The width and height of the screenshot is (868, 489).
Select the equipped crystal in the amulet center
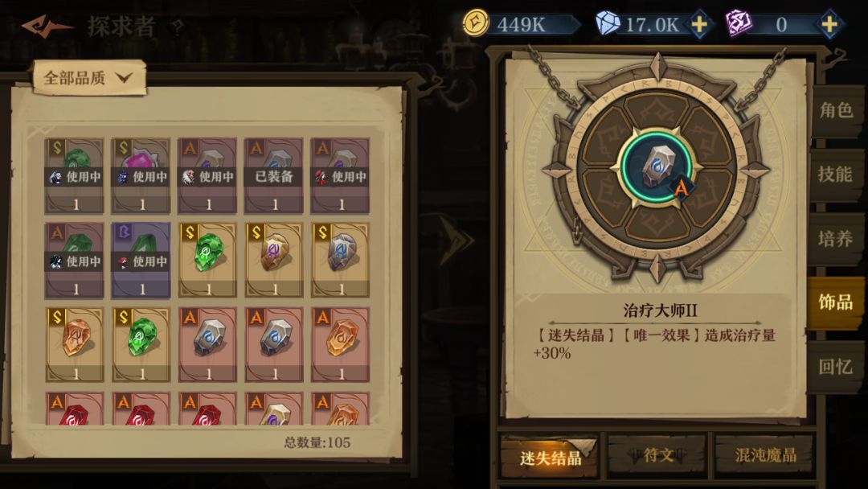coord(658,166)
